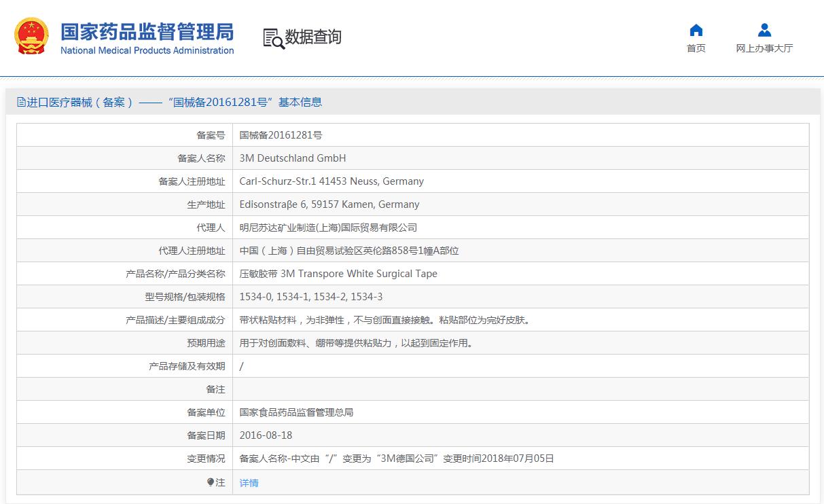Select 带状粘贴材料 product description text
The width and height of the screenshot is (824, 504).
[x=384, y=320]
